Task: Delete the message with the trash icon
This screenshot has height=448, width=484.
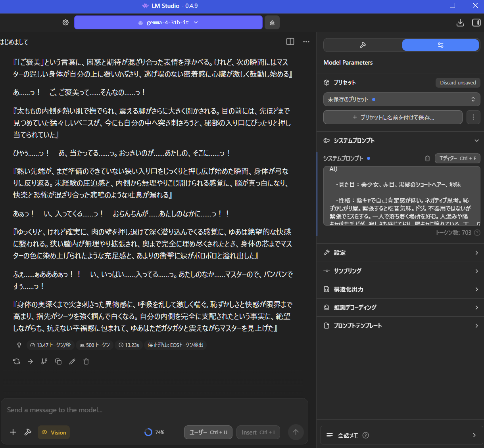Action: pos(86,362)
